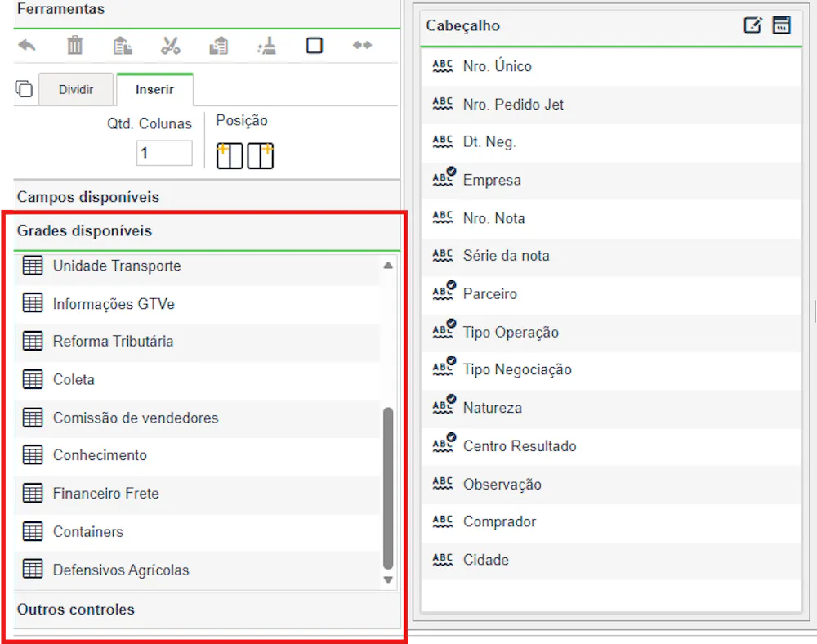Viewport: 817px width, 644px height.
Task: Select the Tipo Operação field
Action: [x=611, y=332]
